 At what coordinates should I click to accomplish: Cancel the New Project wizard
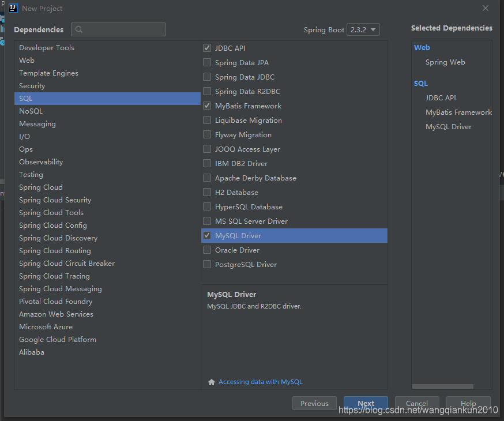pyautogui.click(x=417, y=403)
